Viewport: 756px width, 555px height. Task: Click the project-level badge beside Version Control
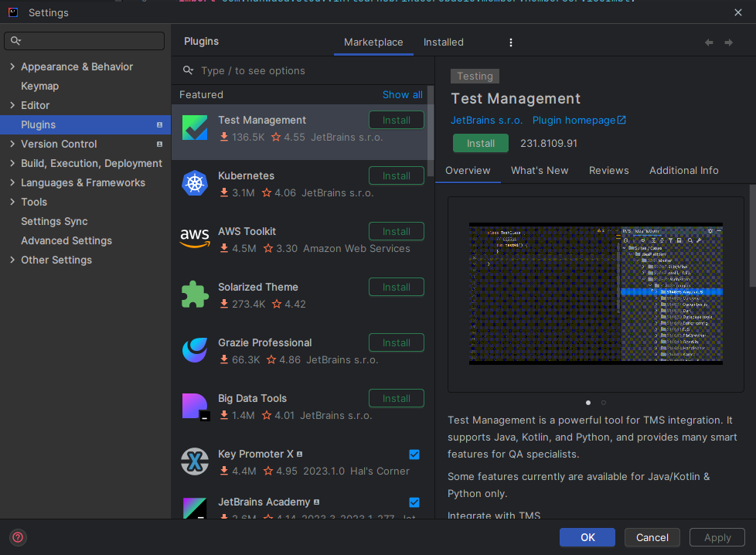[x=159, y=145]
